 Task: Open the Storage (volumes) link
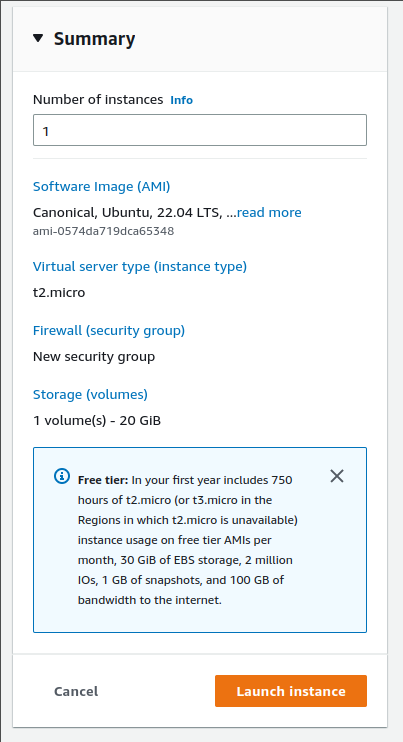click(90, 394)
